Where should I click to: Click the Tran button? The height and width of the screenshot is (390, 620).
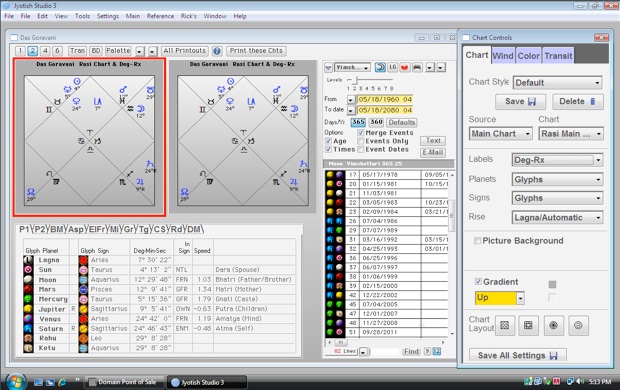[x=77, y=51]
